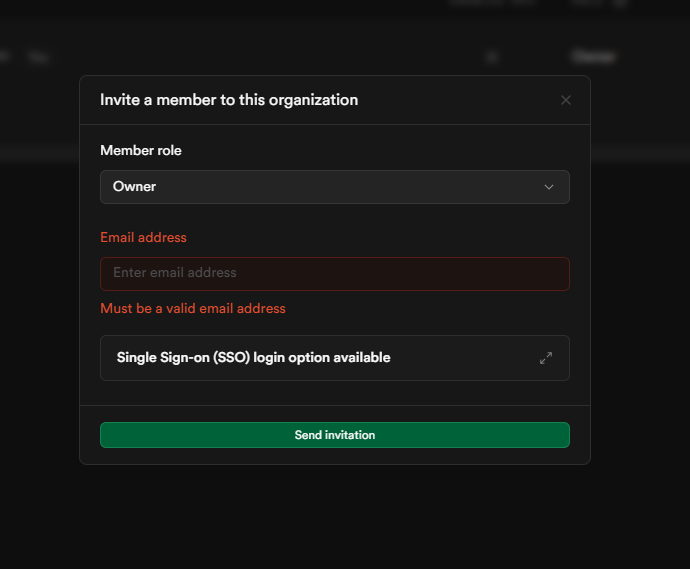Click the "Enter email address" placeholder text
Viewport: 690px width, 569px height.
[x=175, y=273]
